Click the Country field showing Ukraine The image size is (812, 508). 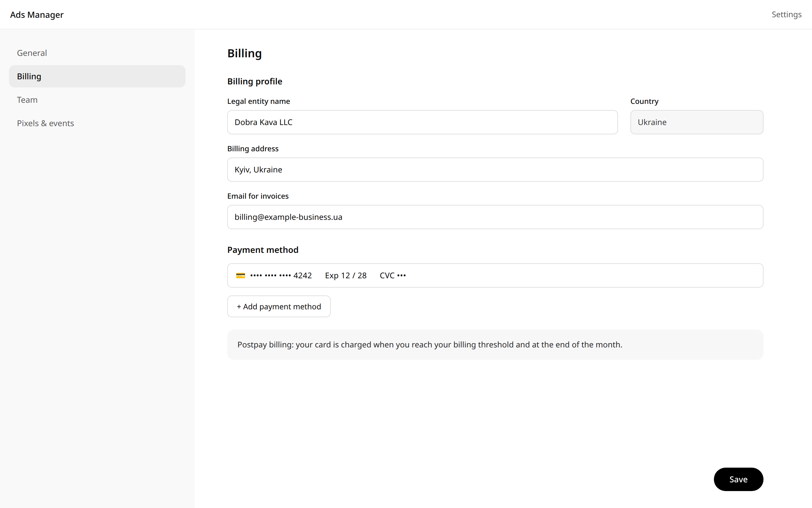pyautogui.click(x=697, y=122)
